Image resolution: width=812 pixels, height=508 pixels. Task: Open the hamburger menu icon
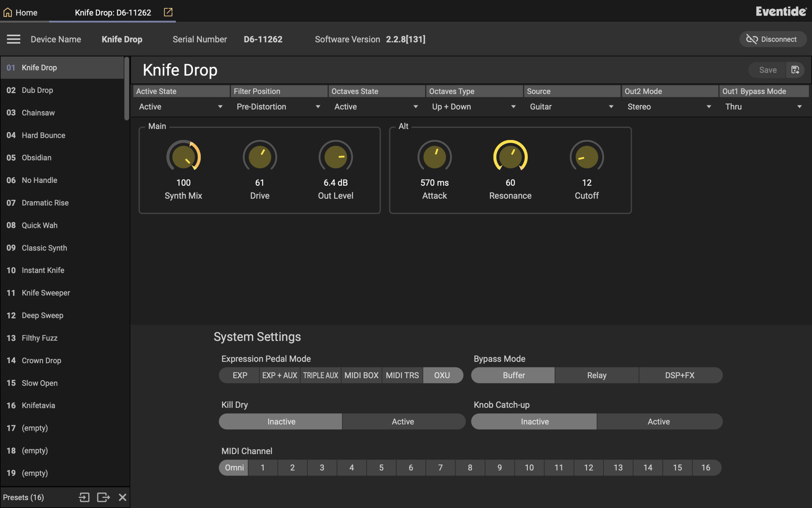14,39
